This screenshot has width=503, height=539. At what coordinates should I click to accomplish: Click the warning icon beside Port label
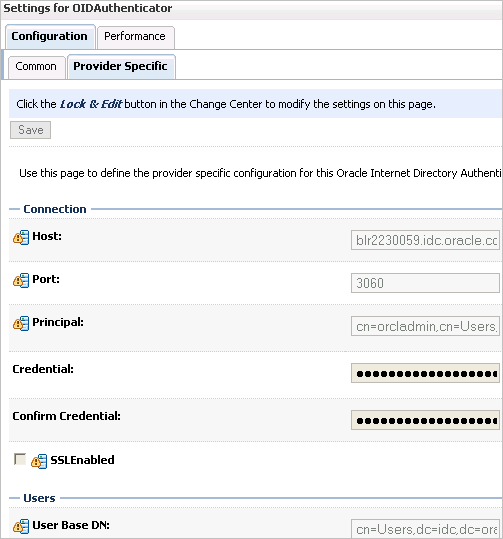pyautogui.click(x=21, y=280)
